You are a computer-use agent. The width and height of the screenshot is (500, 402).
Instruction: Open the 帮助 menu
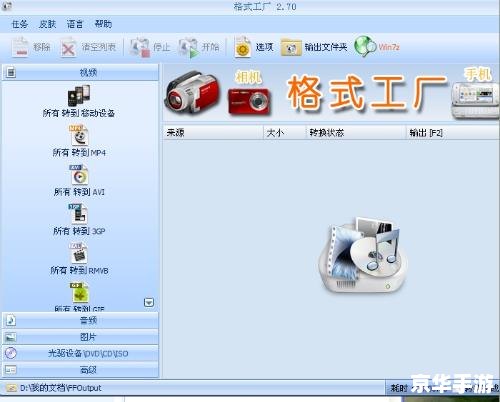coord(103,24)
